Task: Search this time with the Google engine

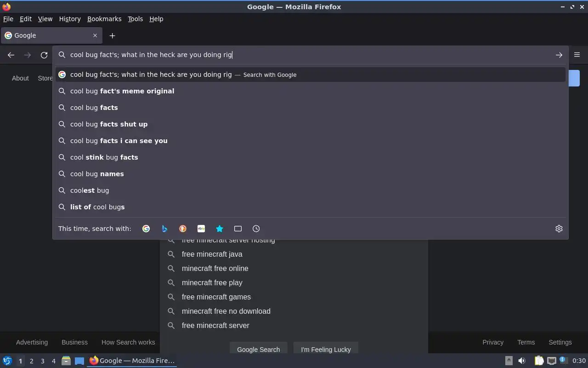Action: point(146,229)
